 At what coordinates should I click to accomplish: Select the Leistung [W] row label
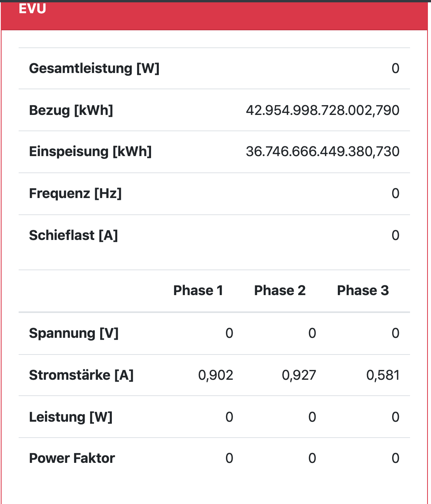coord(71,417)
